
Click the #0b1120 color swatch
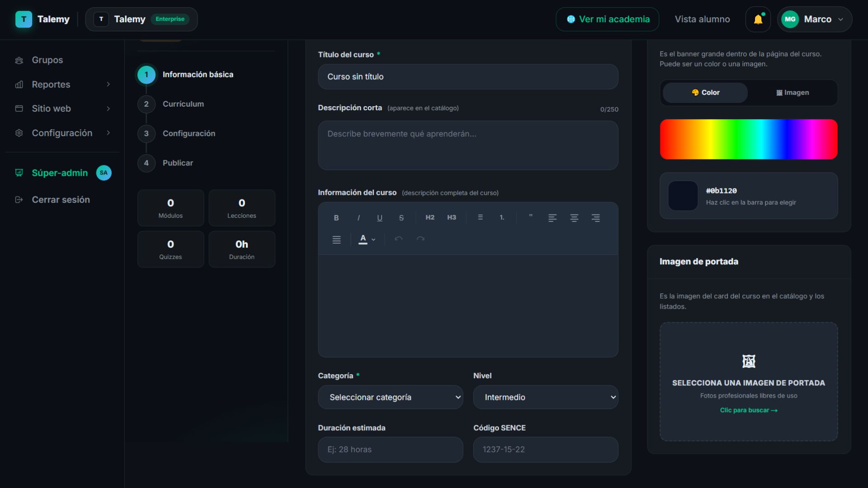[x=683, y=196]
